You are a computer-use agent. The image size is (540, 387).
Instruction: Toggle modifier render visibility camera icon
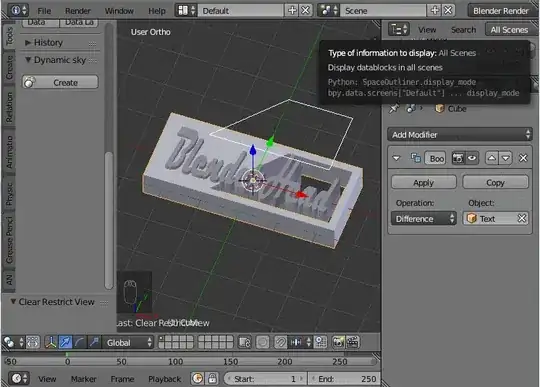pos(458,158)
